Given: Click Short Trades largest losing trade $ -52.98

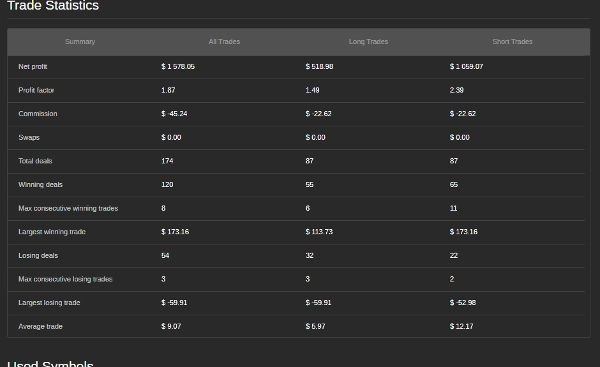Looking at the screenshot, I should 463,303.
